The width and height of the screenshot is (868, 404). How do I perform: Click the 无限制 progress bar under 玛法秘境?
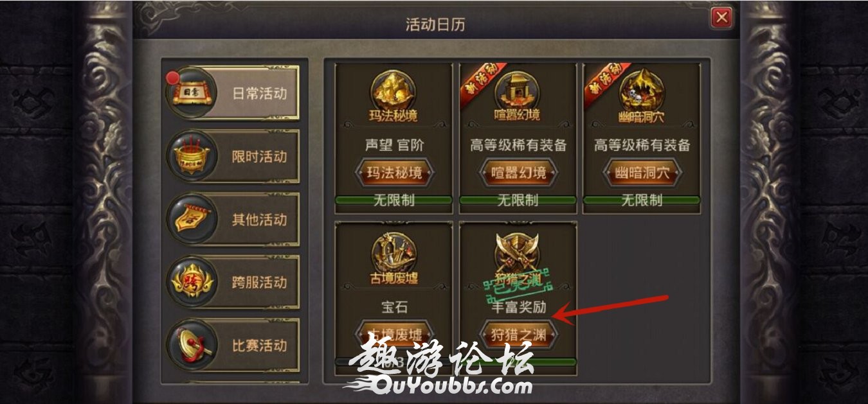point(394,200)
